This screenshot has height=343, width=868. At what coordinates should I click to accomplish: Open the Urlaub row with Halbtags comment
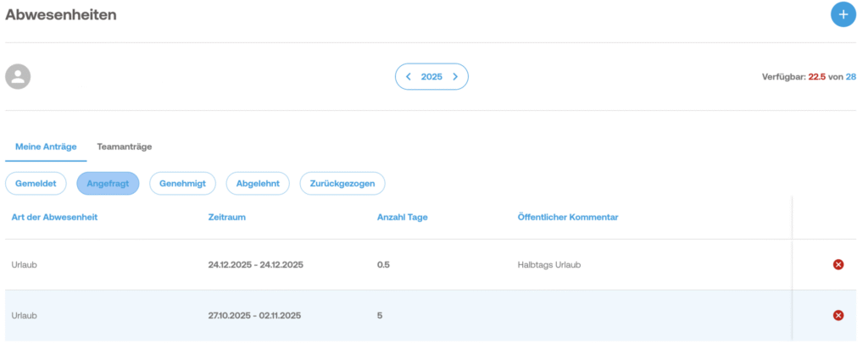pyautogui.click(x=339, y=265)
